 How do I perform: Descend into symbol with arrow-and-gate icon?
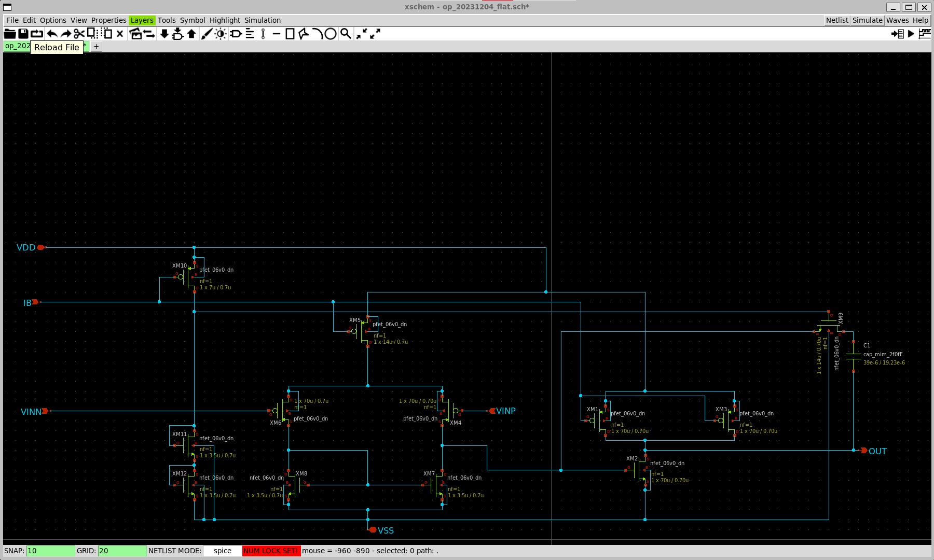coord(178,34)
